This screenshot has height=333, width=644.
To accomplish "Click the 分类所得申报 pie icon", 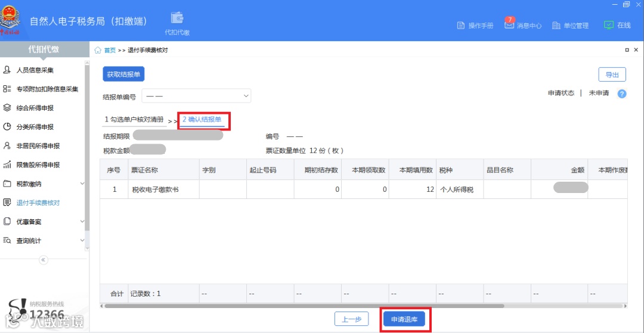I will [x=7, y=127].
